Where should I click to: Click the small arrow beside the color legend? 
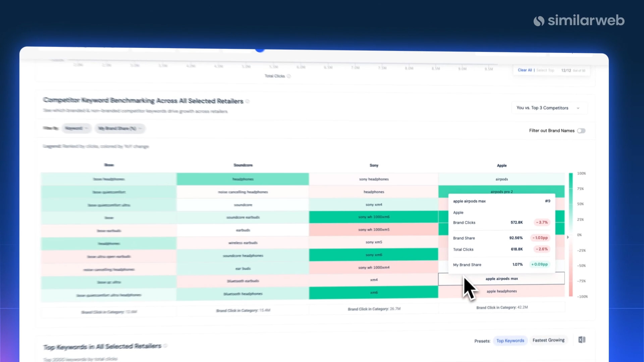(x=568, y=237)
